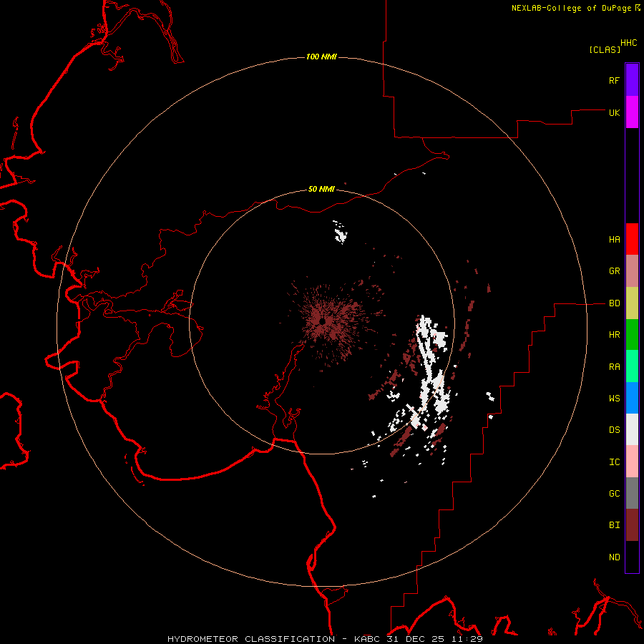The image size is (644, 644).
Task: Click the 31 DEC 25 date text
Action: click(416, 639)
